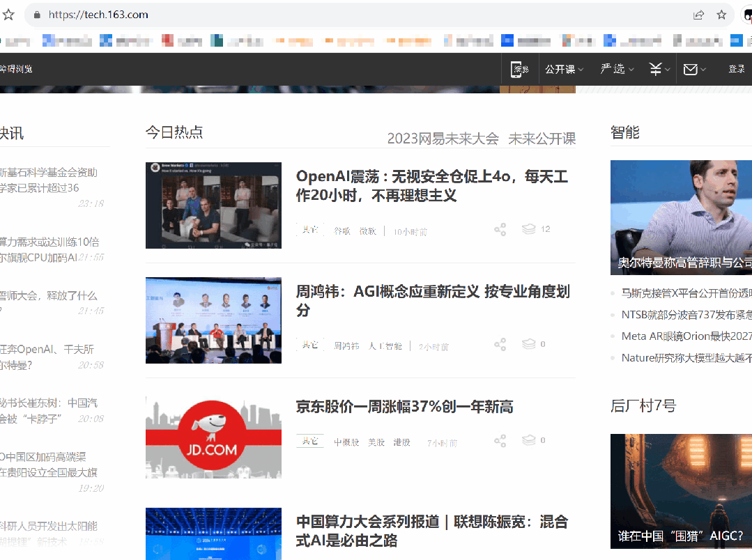
Task: Open the 后厂村7号 section heading
Action: coord(643,405)
